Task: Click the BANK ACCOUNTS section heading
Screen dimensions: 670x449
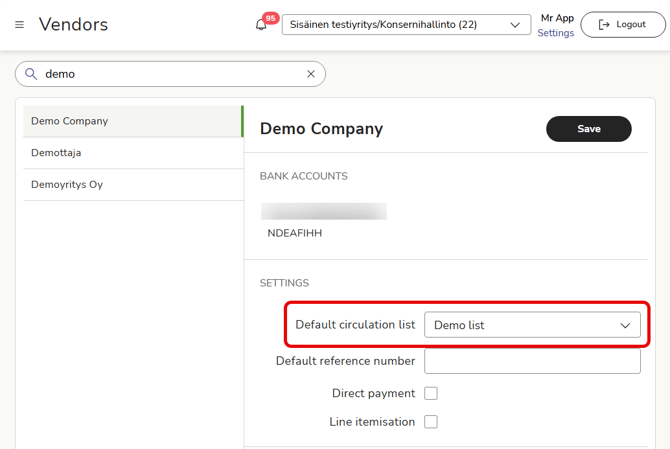Action: (x=304, y=176)
